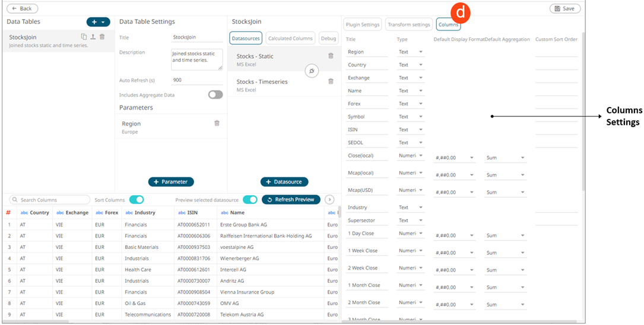Open aggregation dropdown for 2 Month Close
The image size is (644, 325).
coord(505,305)
